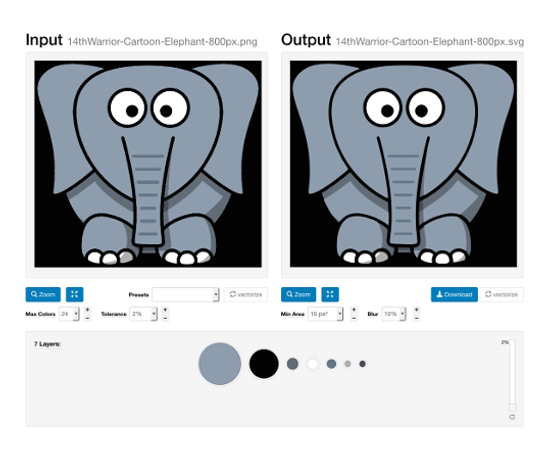Decrease Blur with the minus stepper
The image size is (550, 460).
(x=416, y=318)
